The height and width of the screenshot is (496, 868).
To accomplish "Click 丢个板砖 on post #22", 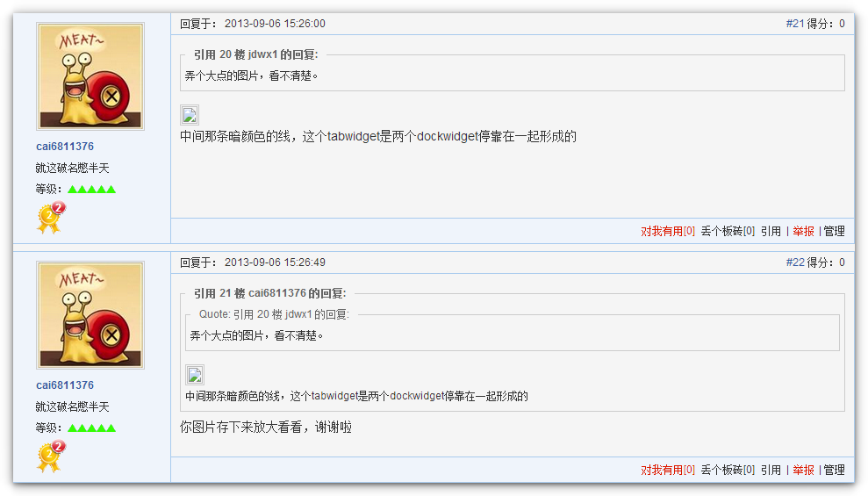I will pyautogui.click(x=727, y=470).
